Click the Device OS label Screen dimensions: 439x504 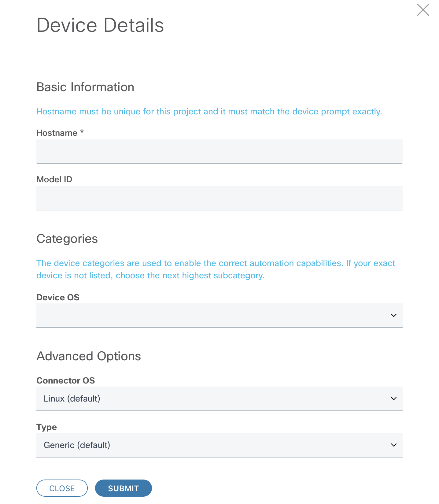coord(58,297)
